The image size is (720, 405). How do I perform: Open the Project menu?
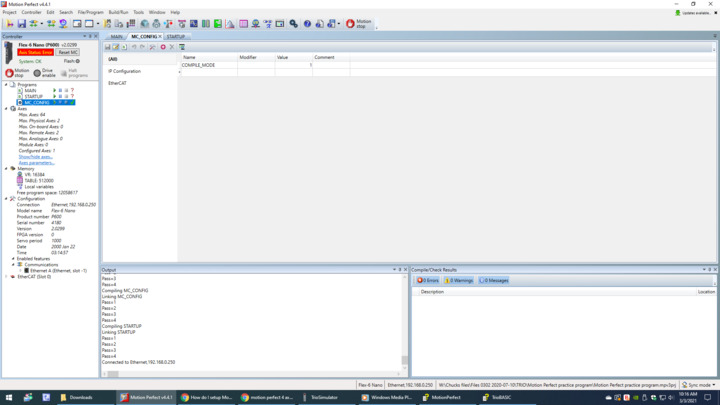pyautogui.click(x=9, y=12)
